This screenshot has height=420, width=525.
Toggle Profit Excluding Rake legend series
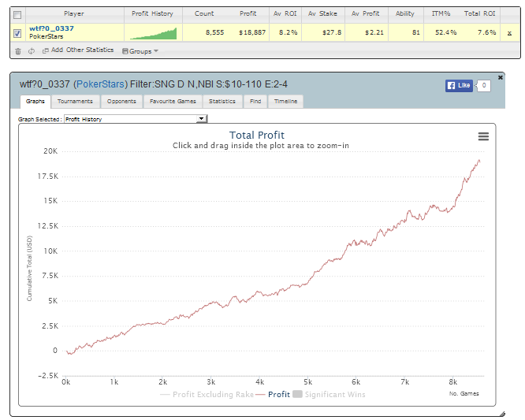tap(207, 395)
